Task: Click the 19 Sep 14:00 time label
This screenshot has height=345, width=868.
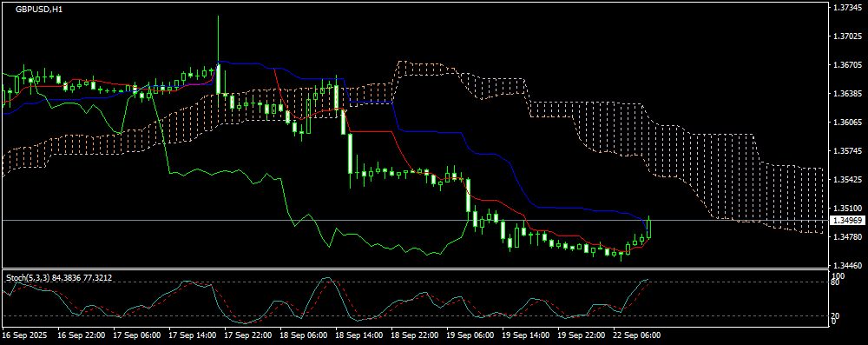Action: (x=525, y=335)
